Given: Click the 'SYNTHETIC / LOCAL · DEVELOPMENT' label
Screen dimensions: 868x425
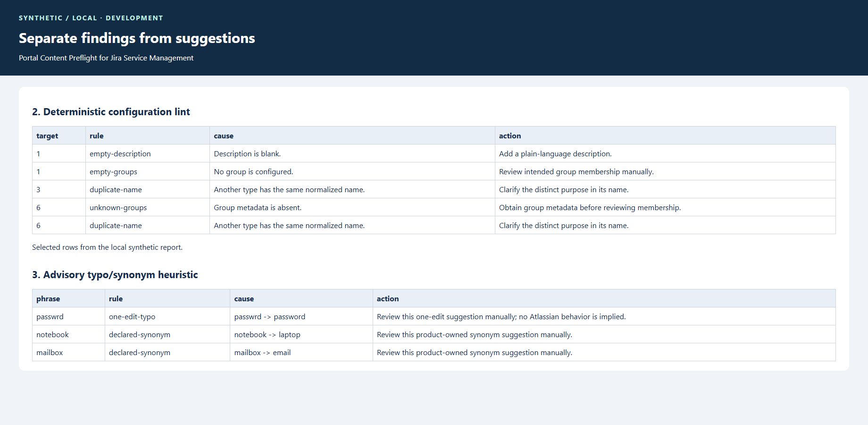Looking at the screenshot, I should pos(91,18).
